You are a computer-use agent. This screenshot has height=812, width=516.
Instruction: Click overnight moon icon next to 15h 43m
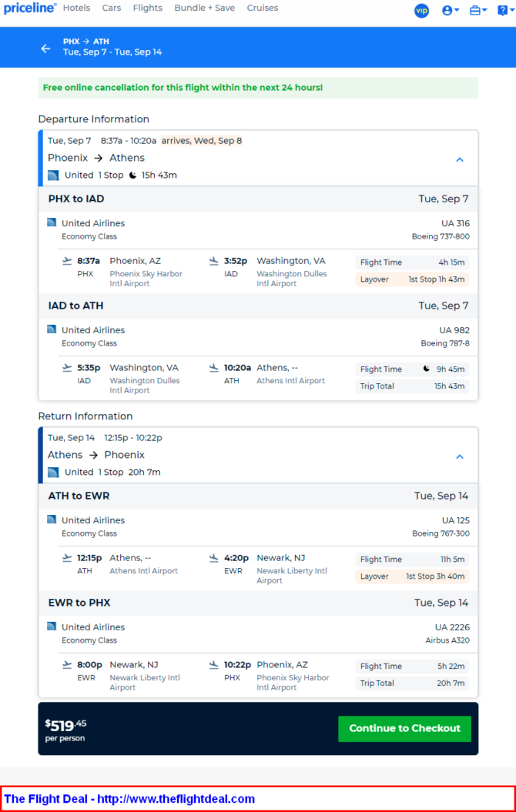coord(132,175)
